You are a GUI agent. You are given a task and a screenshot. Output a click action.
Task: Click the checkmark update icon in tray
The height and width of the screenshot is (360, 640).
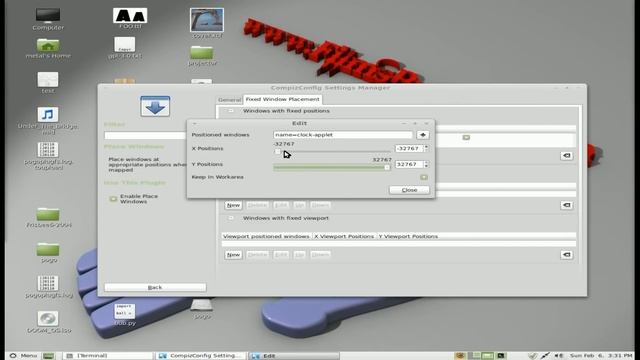click(x=532, y=356)
